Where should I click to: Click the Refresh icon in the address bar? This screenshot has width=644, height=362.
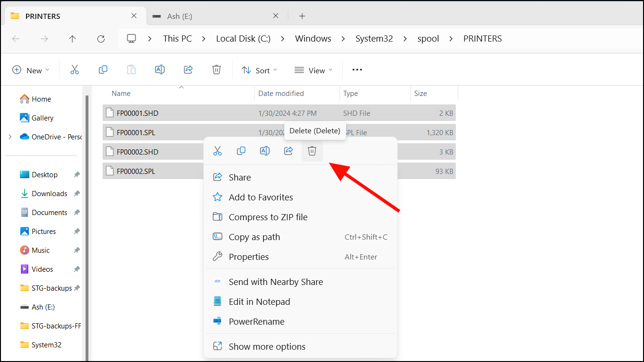point(101,39)
